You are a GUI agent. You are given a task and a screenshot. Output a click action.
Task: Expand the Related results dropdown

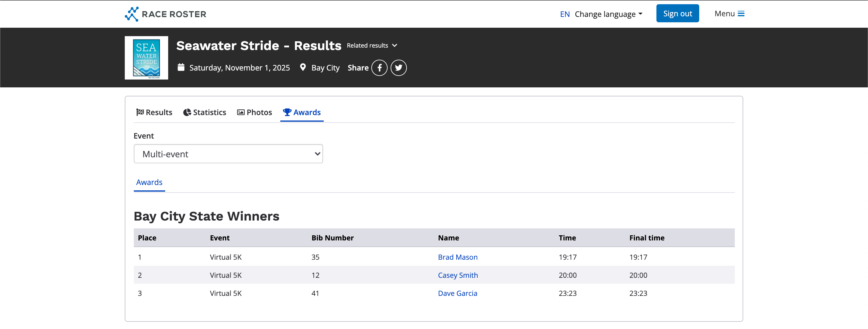372,45
